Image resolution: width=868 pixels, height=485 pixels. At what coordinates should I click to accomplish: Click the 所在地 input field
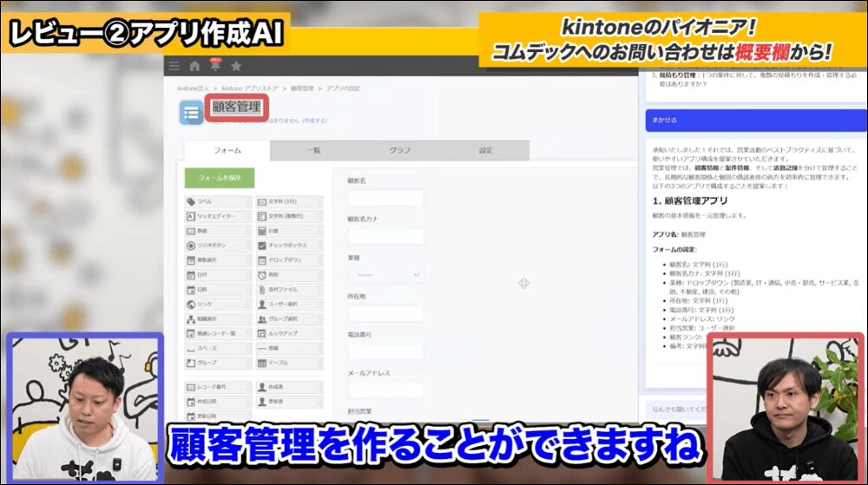(x=386, y=313)
